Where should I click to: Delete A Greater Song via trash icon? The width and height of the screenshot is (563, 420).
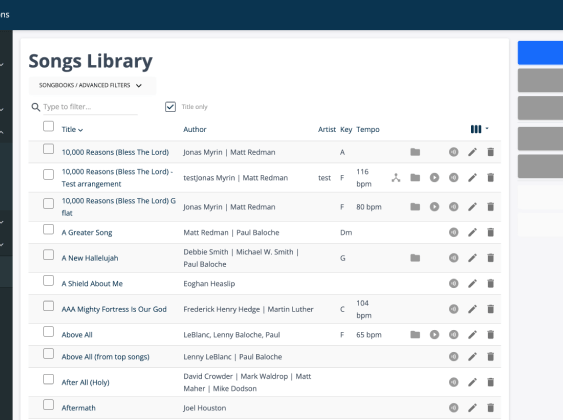[490, 232]
